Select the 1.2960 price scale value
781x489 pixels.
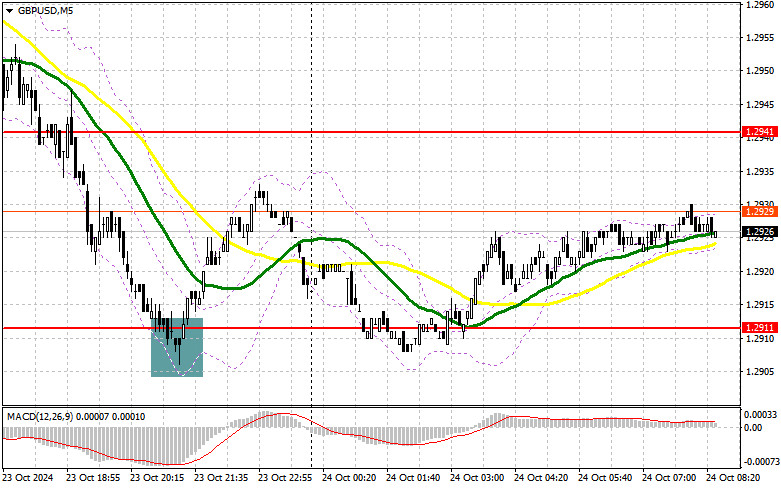pyautogui.click(x=760, y=4)
